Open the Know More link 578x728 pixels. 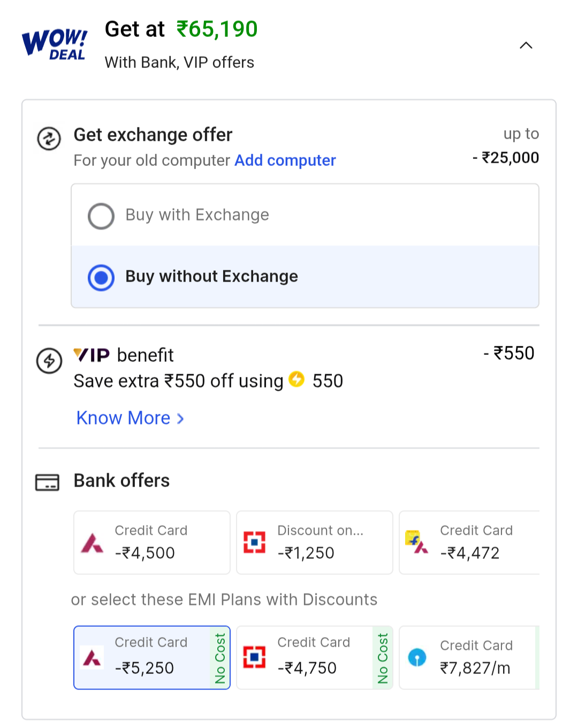123,418
